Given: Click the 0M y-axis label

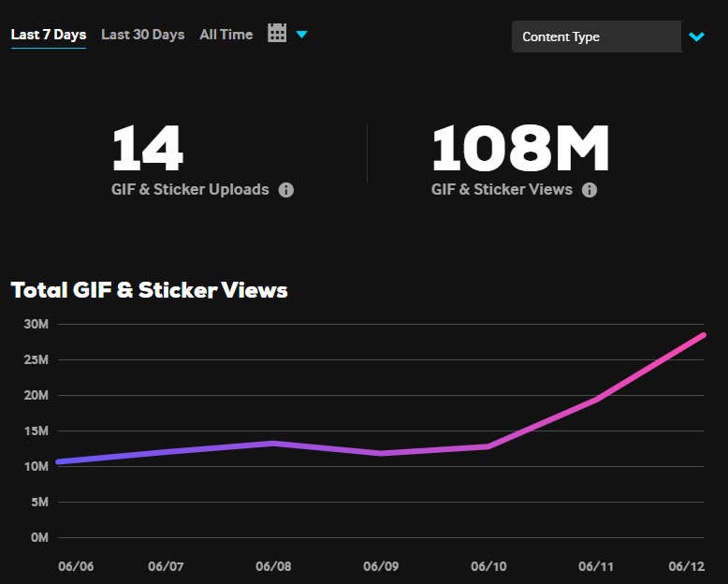Looking at the screenshot, I should [39, 537].
